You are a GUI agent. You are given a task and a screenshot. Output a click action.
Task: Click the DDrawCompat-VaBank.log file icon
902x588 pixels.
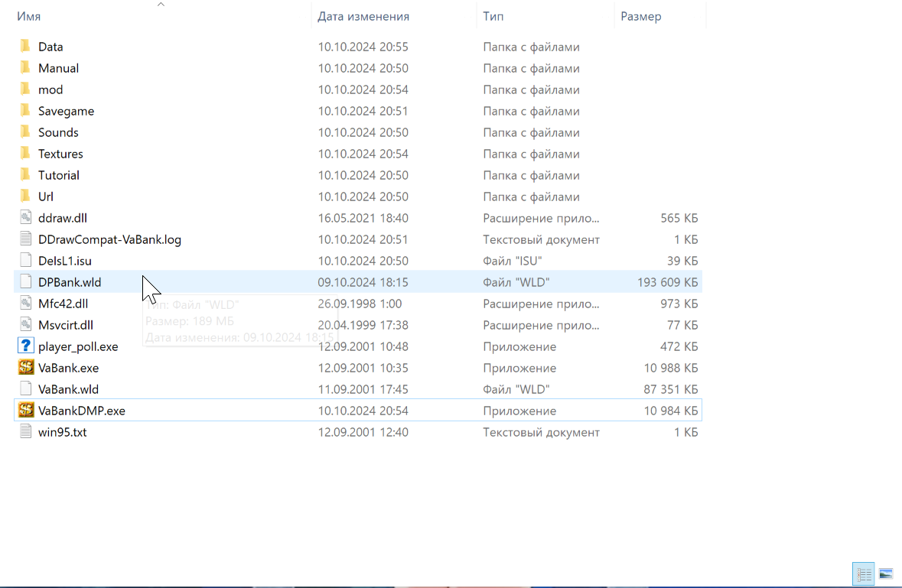25,239
